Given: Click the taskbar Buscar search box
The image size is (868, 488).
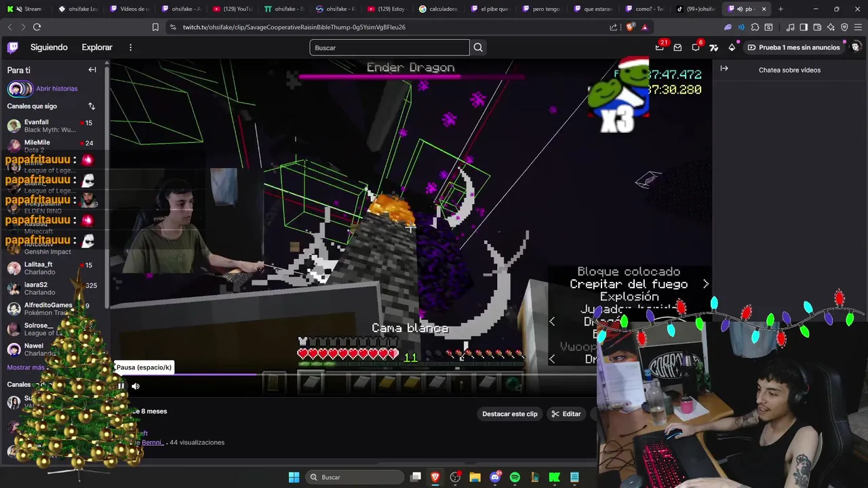Looking at the screenshot, I should [355, 477].
